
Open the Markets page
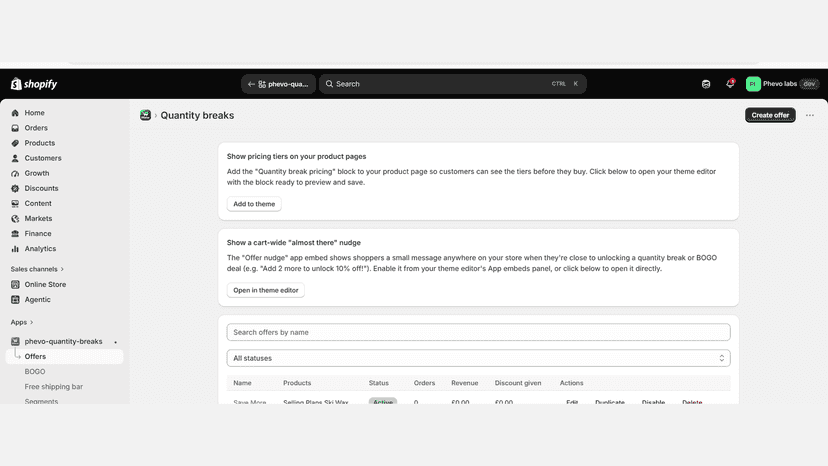point(38,218)
